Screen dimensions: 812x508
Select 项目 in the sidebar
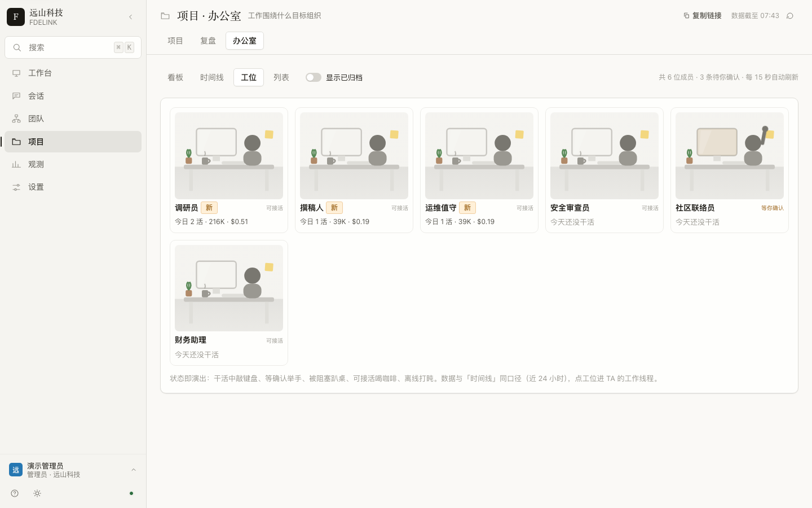coord(73,142)
